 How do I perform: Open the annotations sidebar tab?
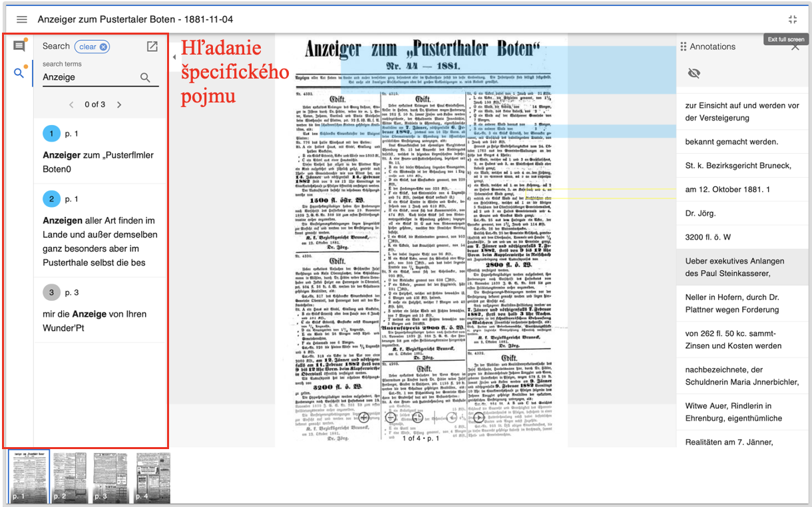19,46
